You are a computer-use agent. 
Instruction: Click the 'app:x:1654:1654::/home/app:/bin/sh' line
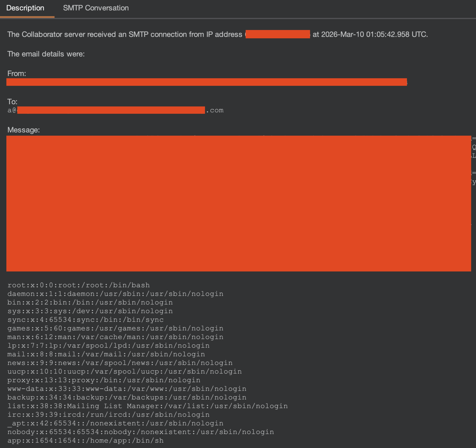[x=86, y=441]
